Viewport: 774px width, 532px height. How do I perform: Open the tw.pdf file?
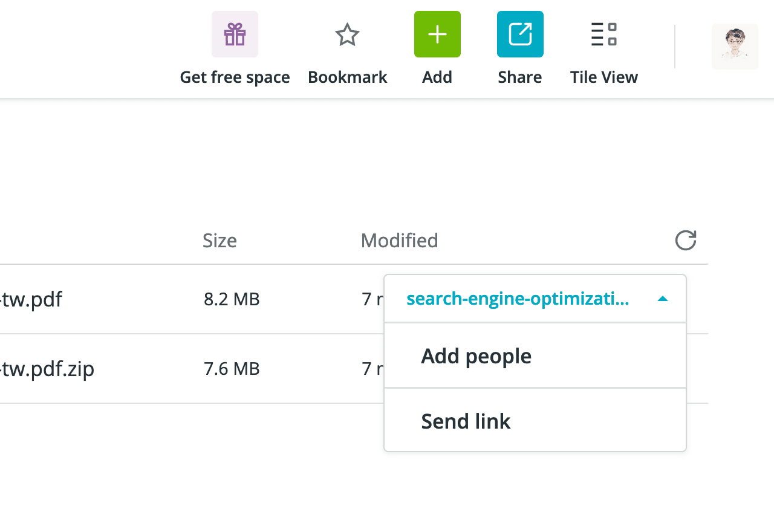31,299
